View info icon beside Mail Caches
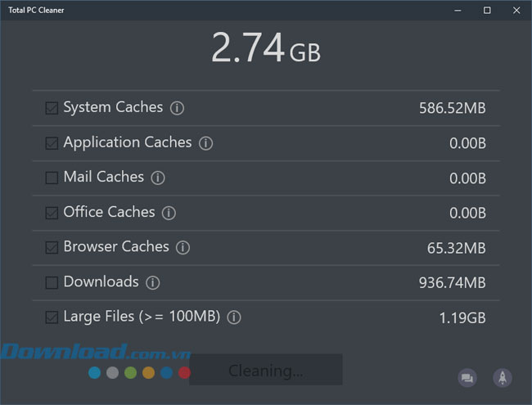Screen dimensions: 532x405 158,178
